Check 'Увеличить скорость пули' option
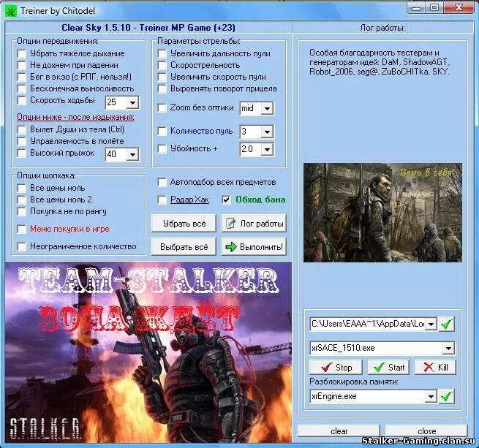The width and height of the screenshot is (479, 448). [x=162, y=77]
